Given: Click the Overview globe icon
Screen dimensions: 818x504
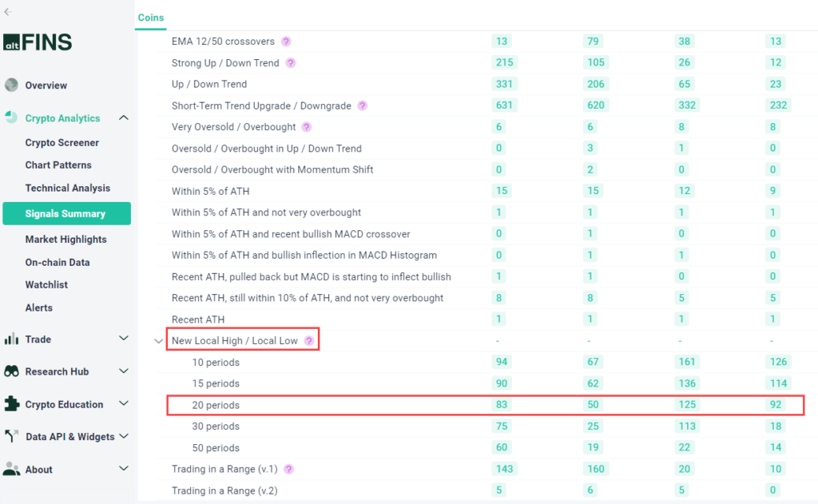Looking at the screenshot, I should point(11,85).
